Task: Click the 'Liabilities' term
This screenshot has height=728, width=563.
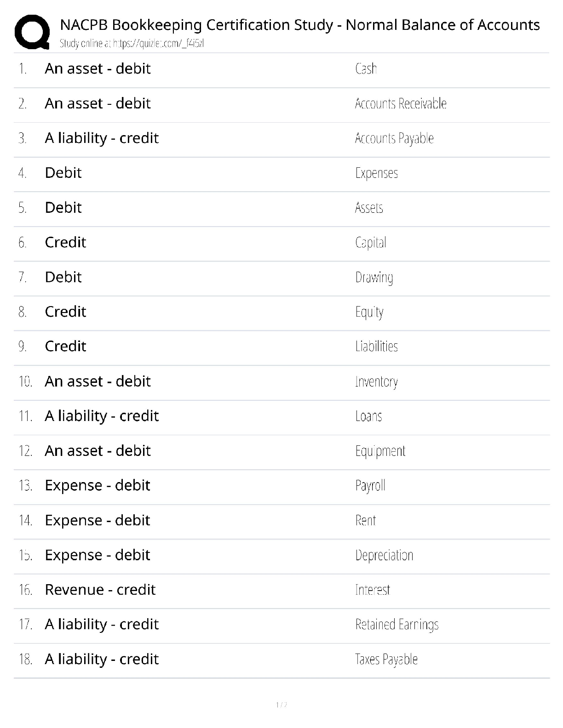Action: tap(376, 347)
